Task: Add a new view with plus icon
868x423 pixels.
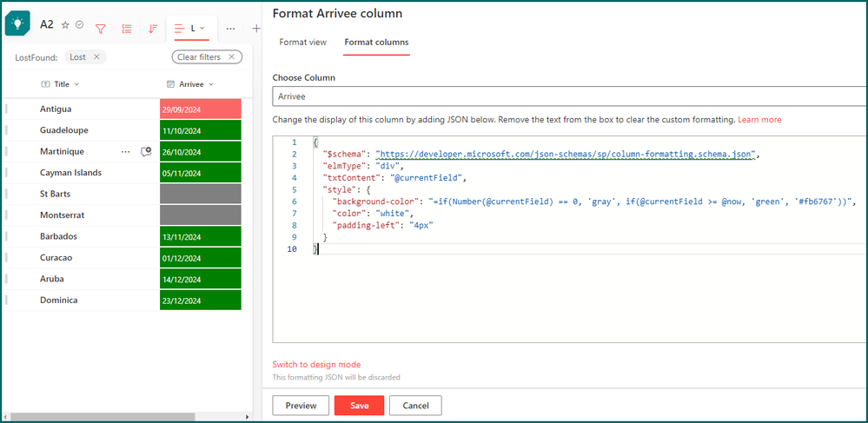Action: (255, 29)
